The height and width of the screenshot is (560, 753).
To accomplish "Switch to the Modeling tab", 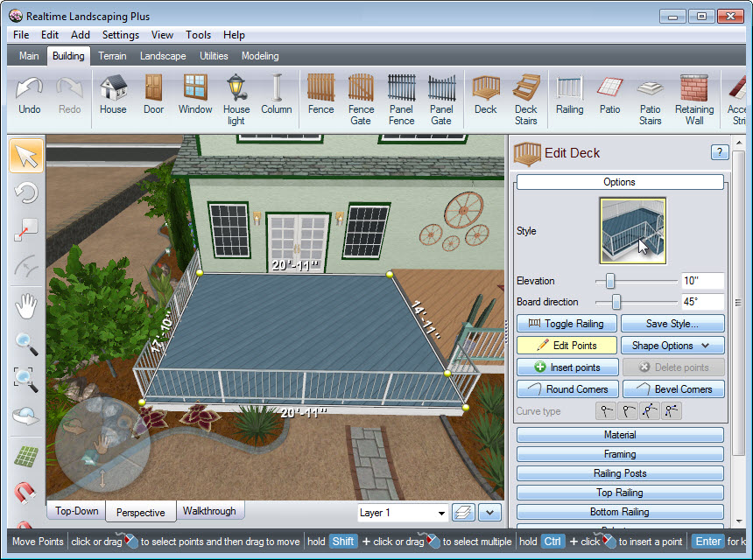I will point(260,56).
